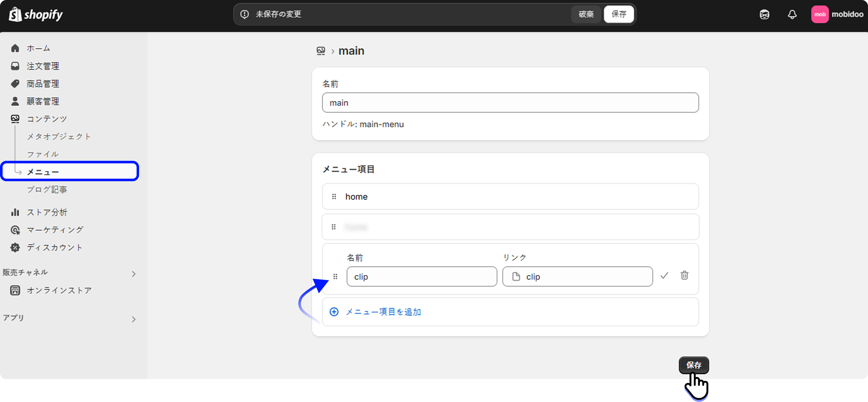Click the trash icon for clip item
The height and width of the screenshot is (402, 868).
tap(684, 276)
